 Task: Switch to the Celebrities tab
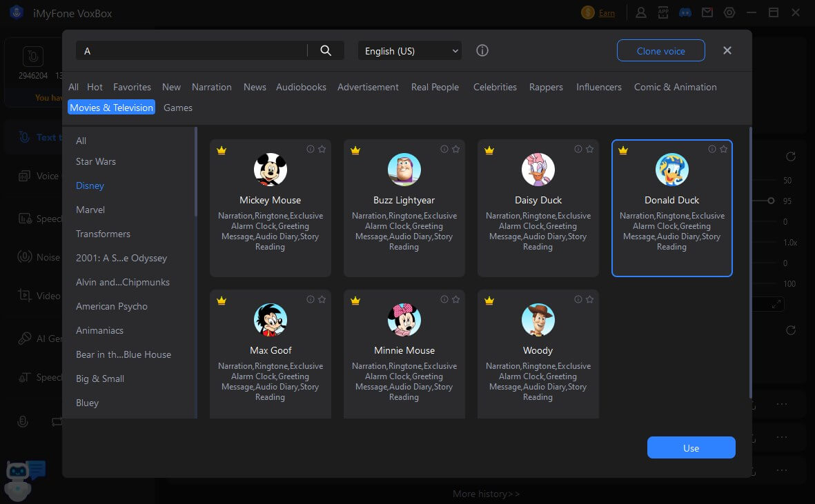pyautogui.click(x=495, y=87)
